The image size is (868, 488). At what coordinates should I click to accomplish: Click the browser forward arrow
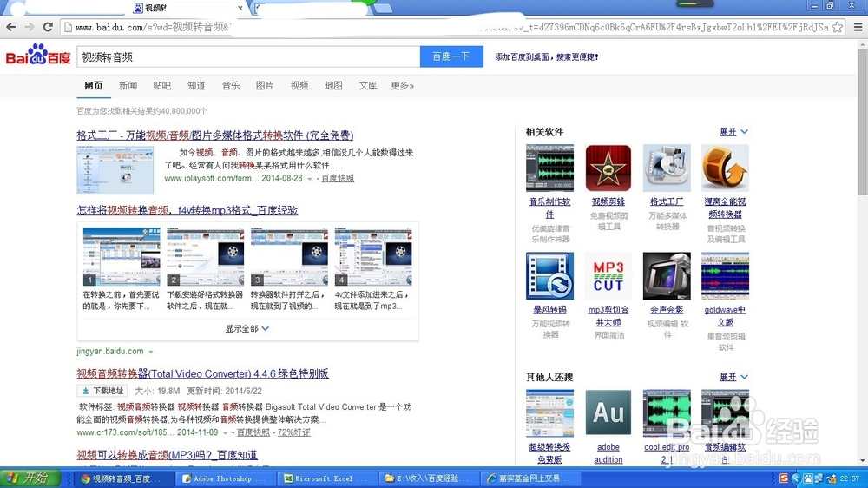(30, 27)
